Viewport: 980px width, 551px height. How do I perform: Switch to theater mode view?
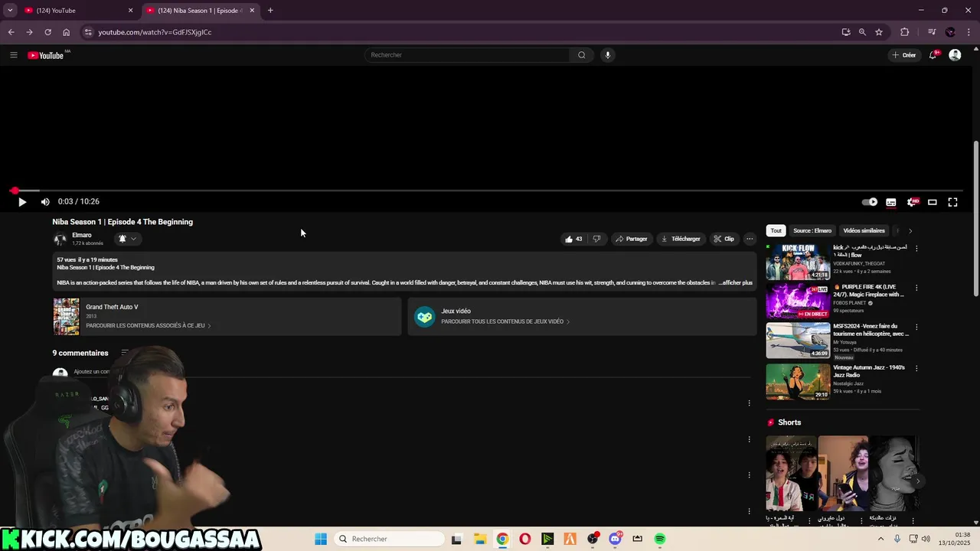(x=933, y=202)
